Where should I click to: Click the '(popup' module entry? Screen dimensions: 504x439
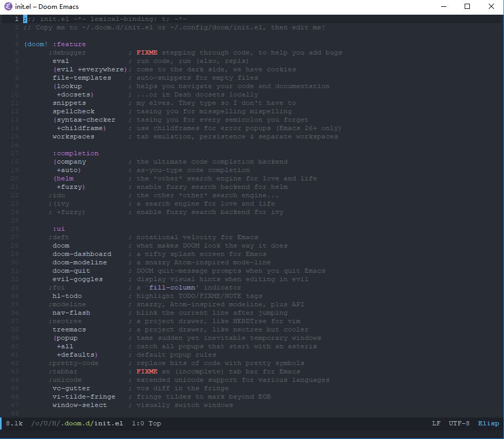pos(66,338)
